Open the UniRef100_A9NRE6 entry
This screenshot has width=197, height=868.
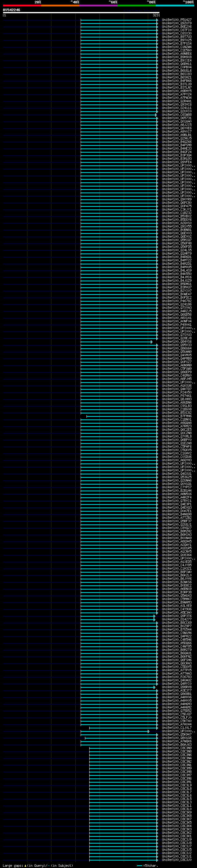click(x=176, y=54)
